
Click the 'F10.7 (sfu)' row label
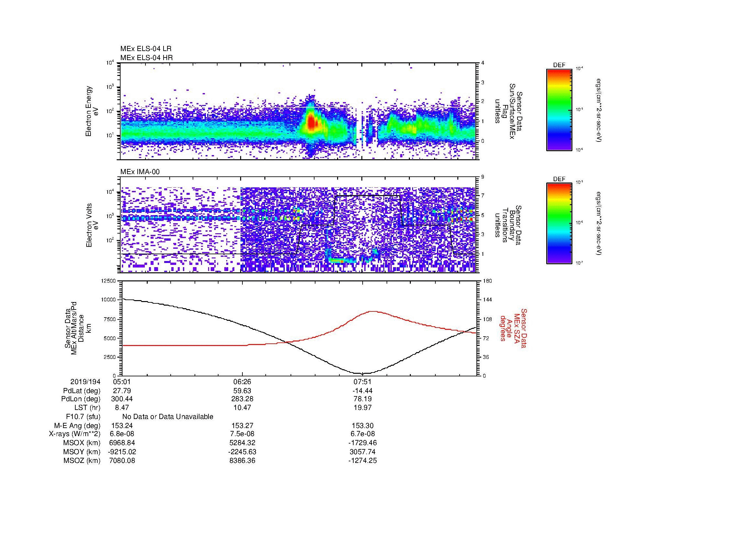pyautogui.click(x=83, y=417)
